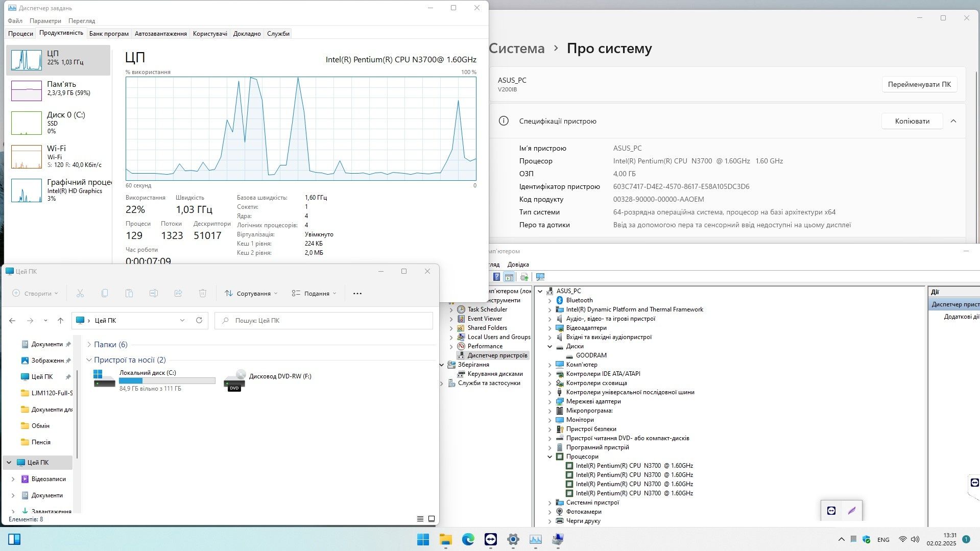
Task: Select the Дисковод DVD-RW (F:) drive
Action: 268,380
